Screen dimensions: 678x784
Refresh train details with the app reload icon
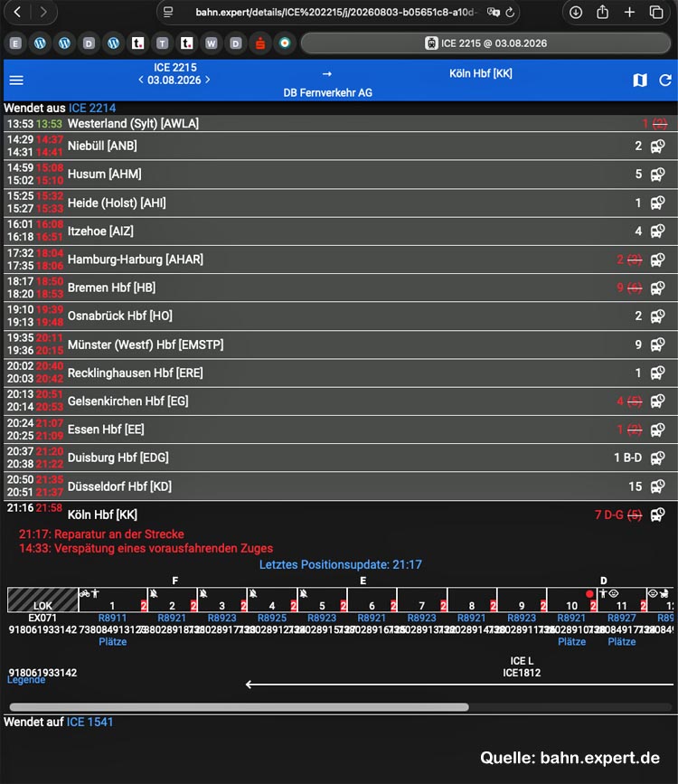click(665, 80)
